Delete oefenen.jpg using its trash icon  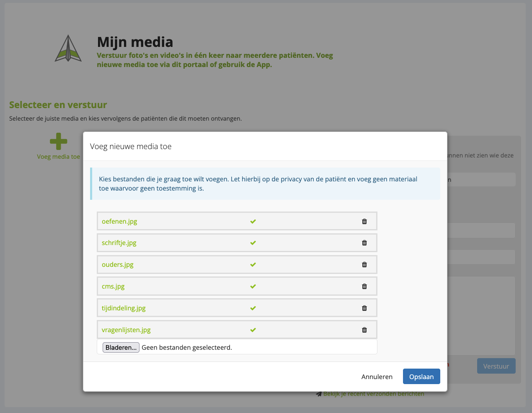364,222
